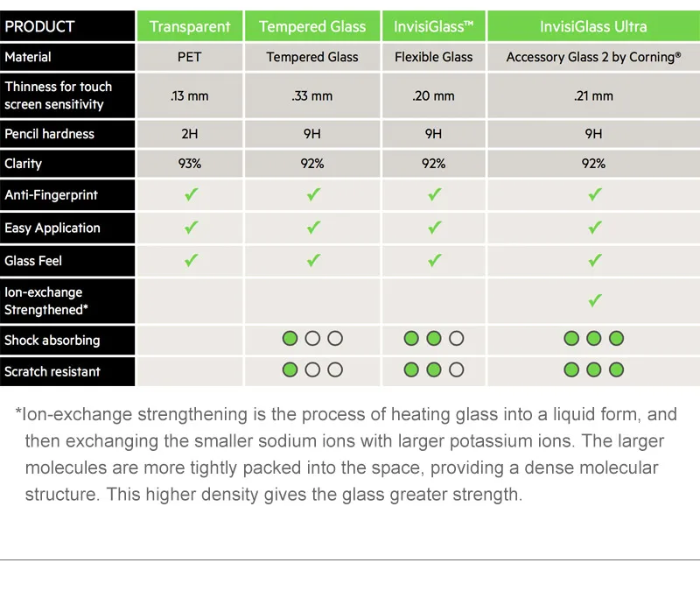This screenshot has width=700, height=598.
Task: Click Easy Application checkmark under InvisiGlass Ultra
Action: (x=595, y=228)
